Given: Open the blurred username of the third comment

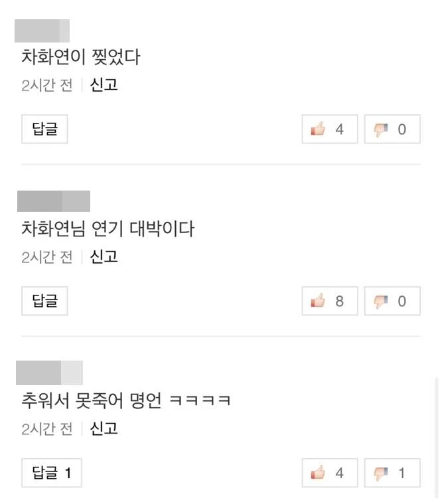Looking at the screenshot, I should click(49, 373).
